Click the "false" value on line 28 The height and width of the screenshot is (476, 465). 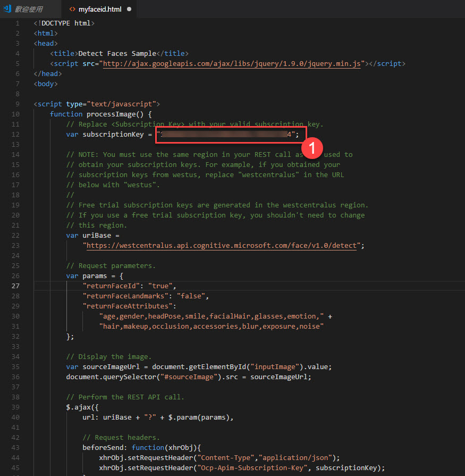coord(191,296)
